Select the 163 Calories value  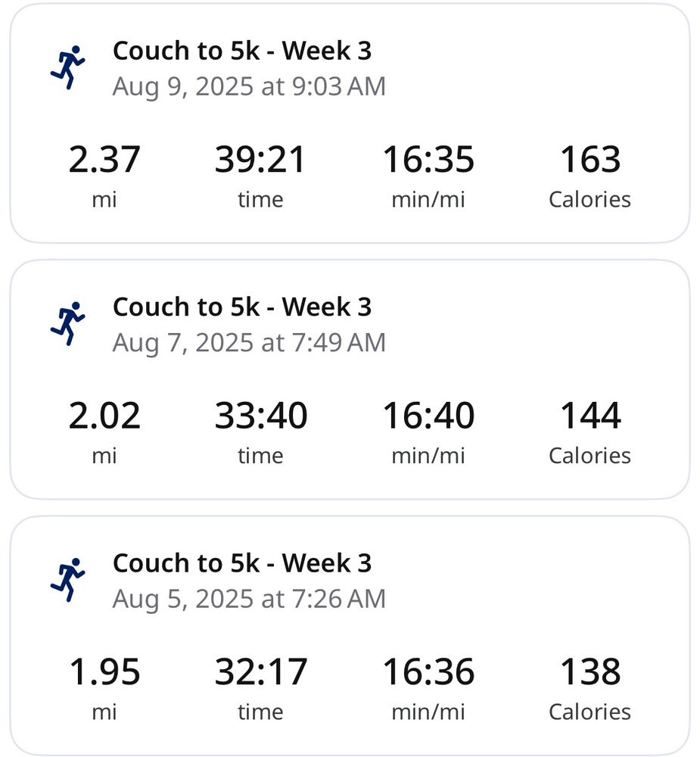pyautogui.click(x=590, y=159)
